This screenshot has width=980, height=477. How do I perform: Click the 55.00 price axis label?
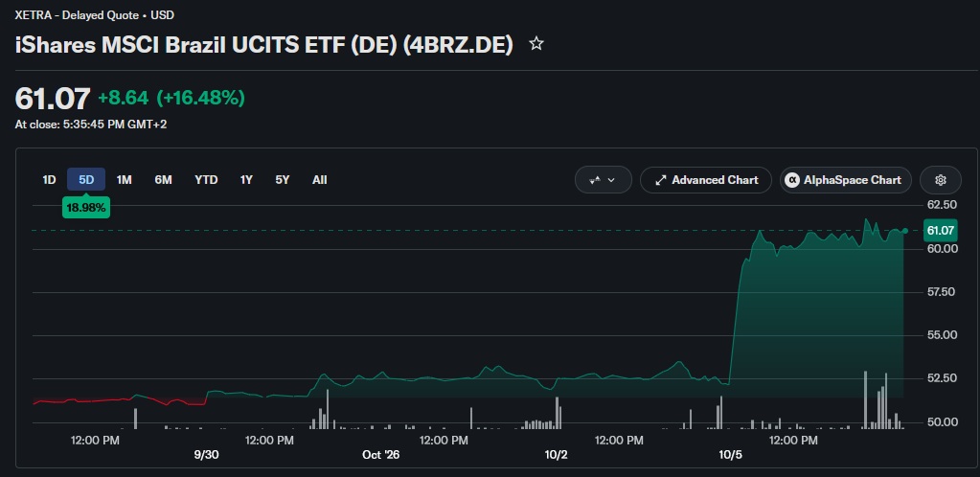942,335
